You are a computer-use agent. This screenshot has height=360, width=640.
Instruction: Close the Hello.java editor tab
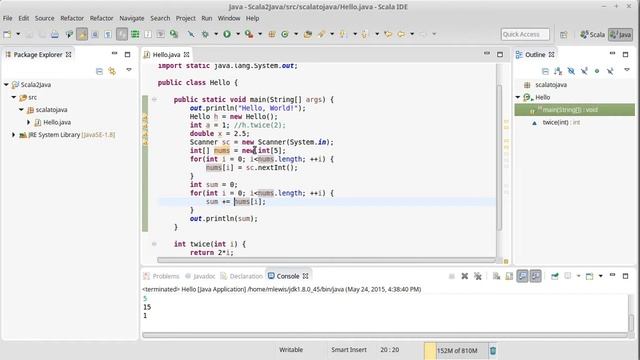click(187, 55)
